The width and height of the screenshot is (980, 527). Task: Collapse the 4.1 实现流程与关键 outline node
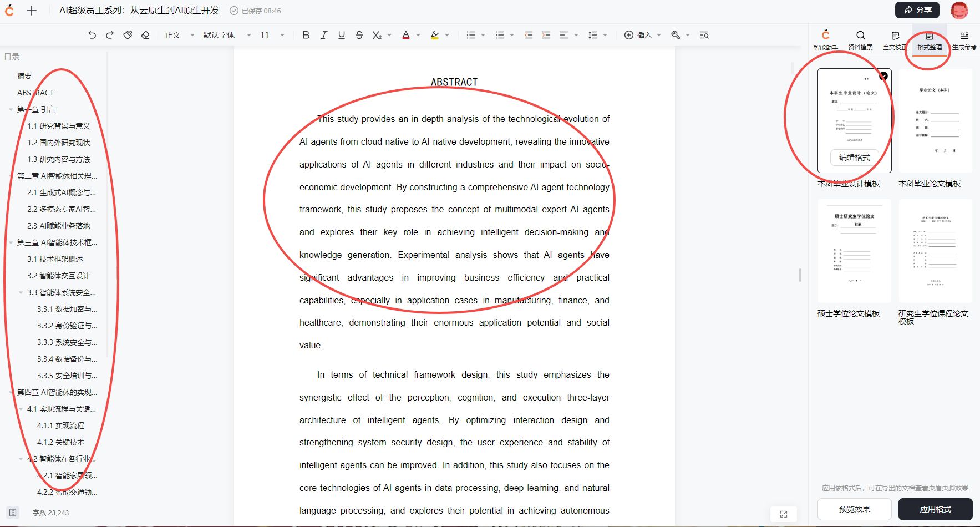21,409
